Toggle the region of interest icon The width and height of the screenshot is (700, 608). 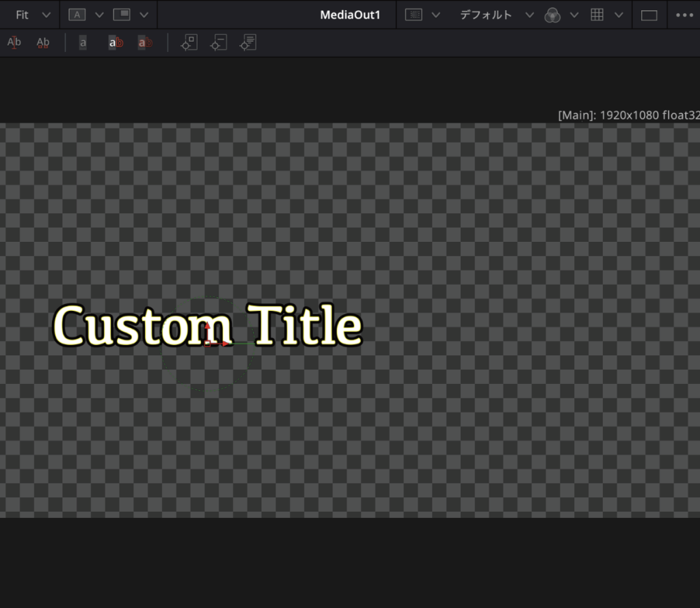click(x=414, y=14)
